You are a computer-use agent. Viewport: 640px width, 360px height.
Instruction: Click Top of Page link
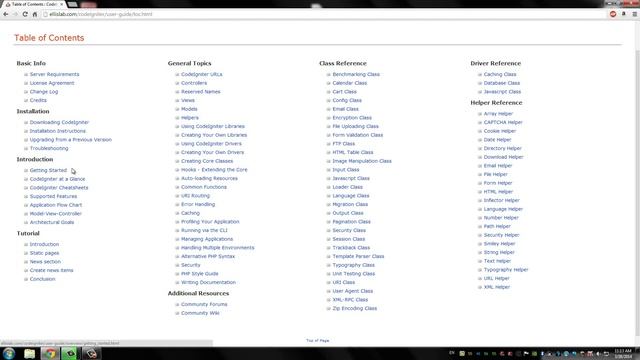point(318,340)
